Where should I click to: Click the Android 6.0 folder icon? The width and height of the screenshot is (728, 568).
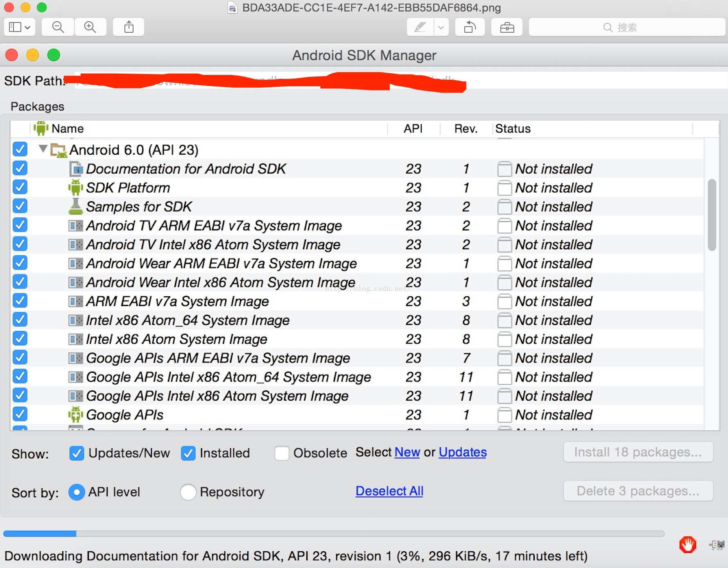click(x=59, y=150)
